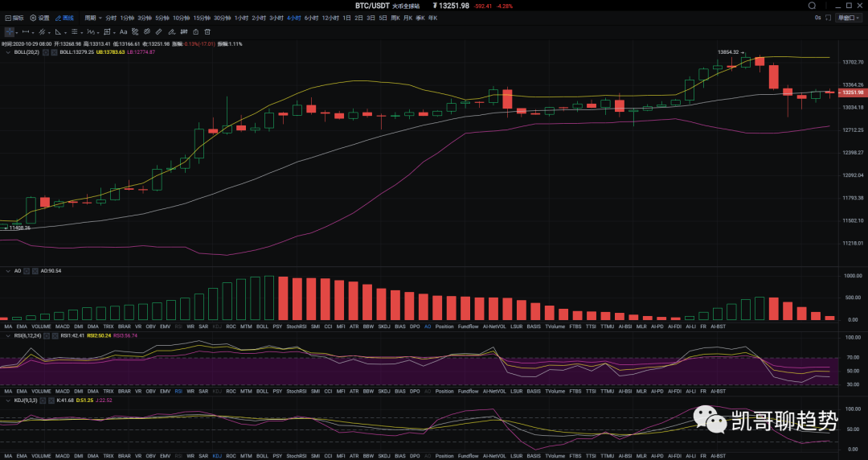Click the 画线 drawing button
Screen dimensions: 868x460
coord(65,17)
